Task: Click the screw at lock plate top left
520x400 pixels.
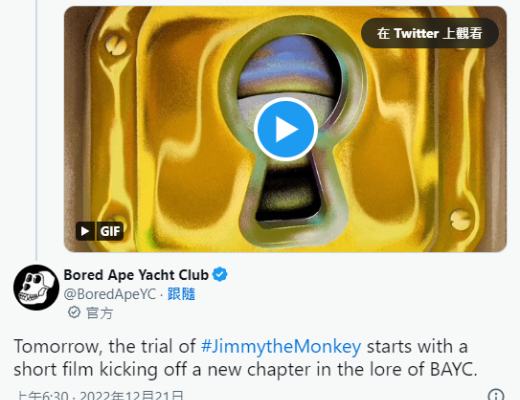Action: (116, 45)
